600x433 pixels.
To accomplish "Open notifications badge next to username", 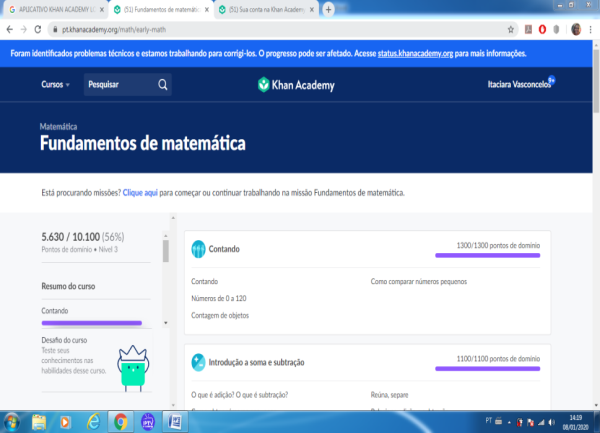I will coord(551,80).
